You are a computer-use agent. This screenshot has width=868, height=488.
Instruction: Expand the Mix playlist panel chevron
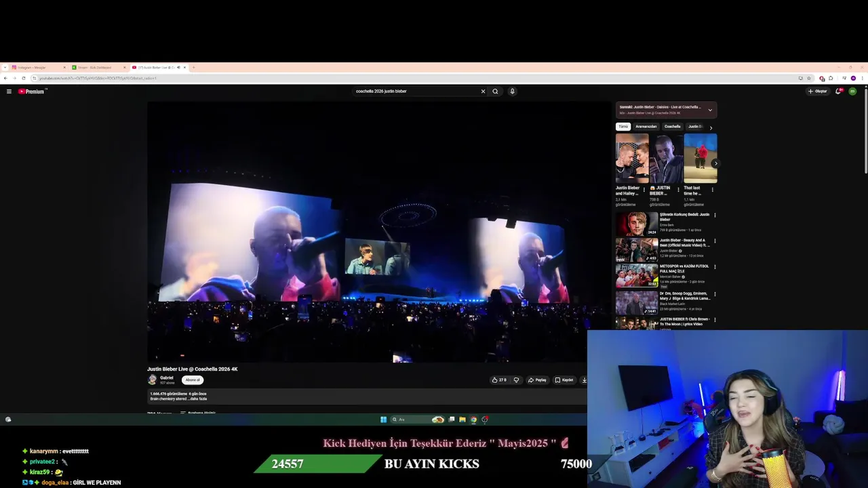(x=710, y=110)
